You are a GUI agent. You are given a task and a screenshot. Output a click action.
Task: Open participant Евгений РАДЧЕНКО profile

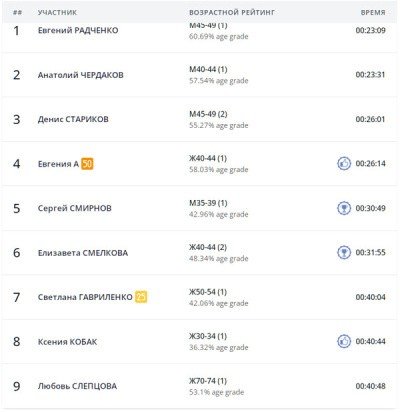(78, 30)
